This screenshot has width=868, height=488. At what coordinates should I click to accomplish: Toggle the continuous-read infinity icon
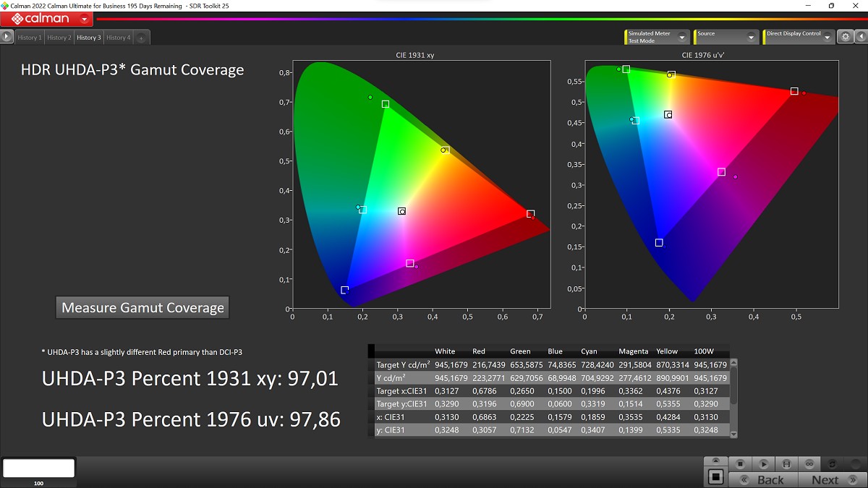click(809, 463)
